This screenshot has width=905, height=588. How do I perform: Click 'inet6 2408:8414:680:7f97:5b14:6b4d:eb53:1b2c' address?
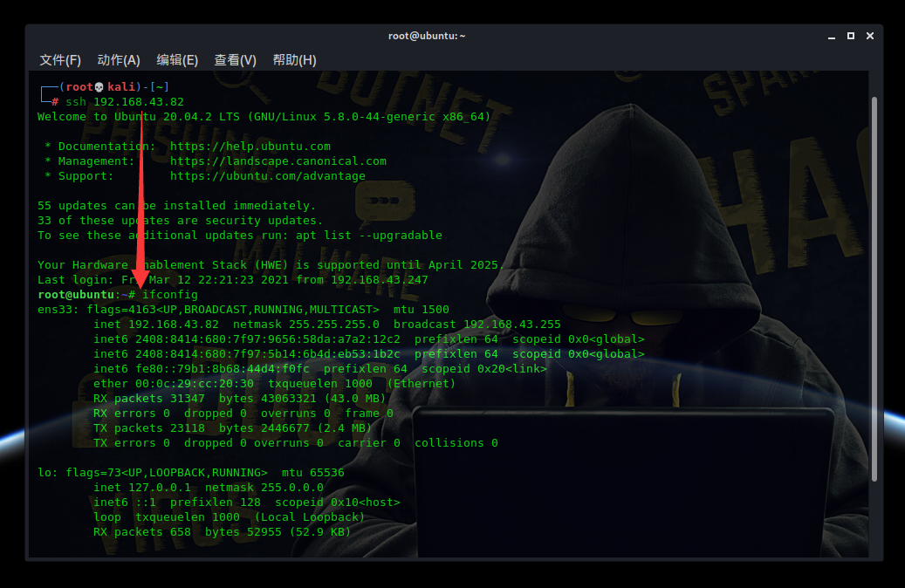246,353
